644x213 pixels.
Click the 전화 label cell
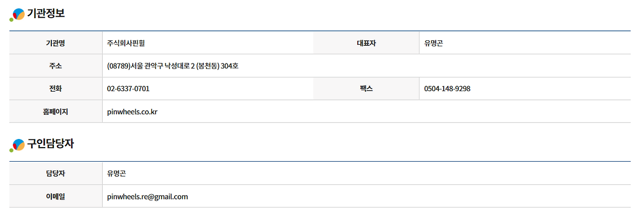tap(55, 89)
